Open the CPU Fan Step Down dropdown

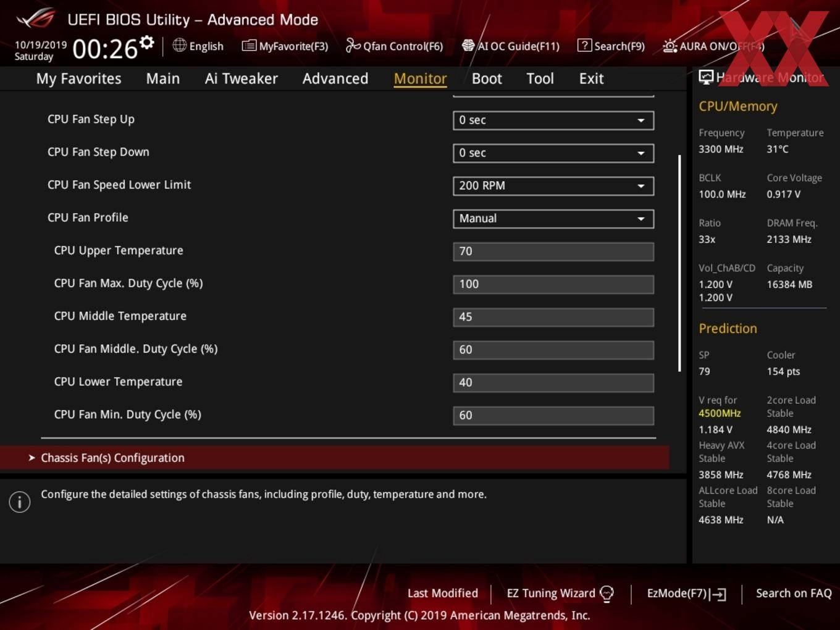[553, 153]
